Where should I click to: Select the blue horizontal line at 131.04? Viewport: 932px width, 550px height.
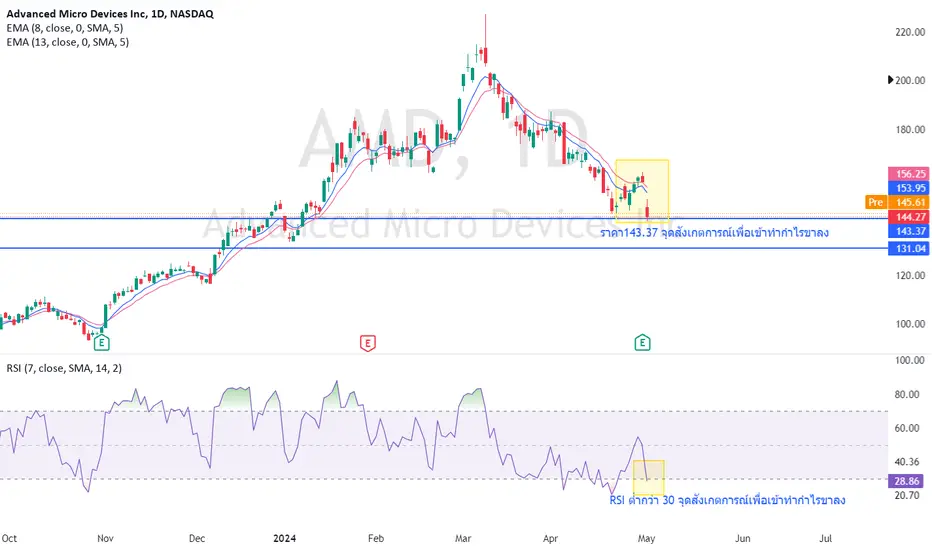pos(443,248)
